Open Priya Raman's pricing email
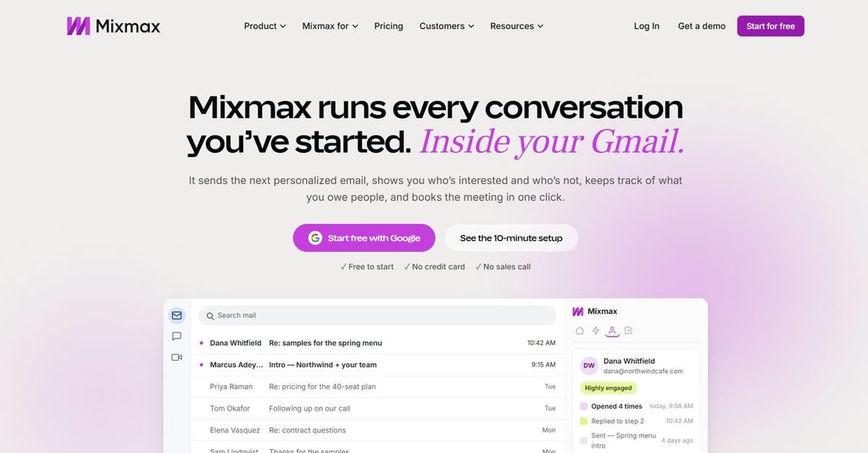The height and width of the screenshot is (453, 868). click(x=377, y=387)
